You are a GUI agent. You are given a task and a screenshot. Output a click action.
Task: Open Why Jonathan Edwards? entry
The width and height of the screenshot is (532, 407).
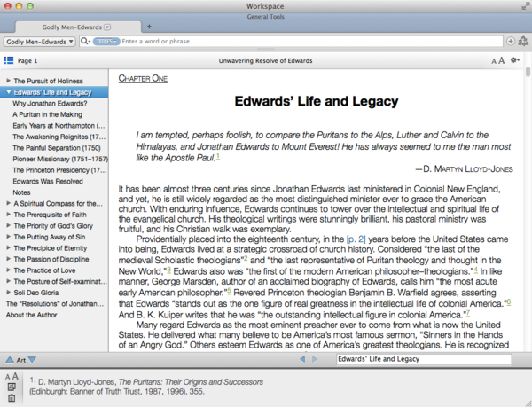(x=50, y=103)
